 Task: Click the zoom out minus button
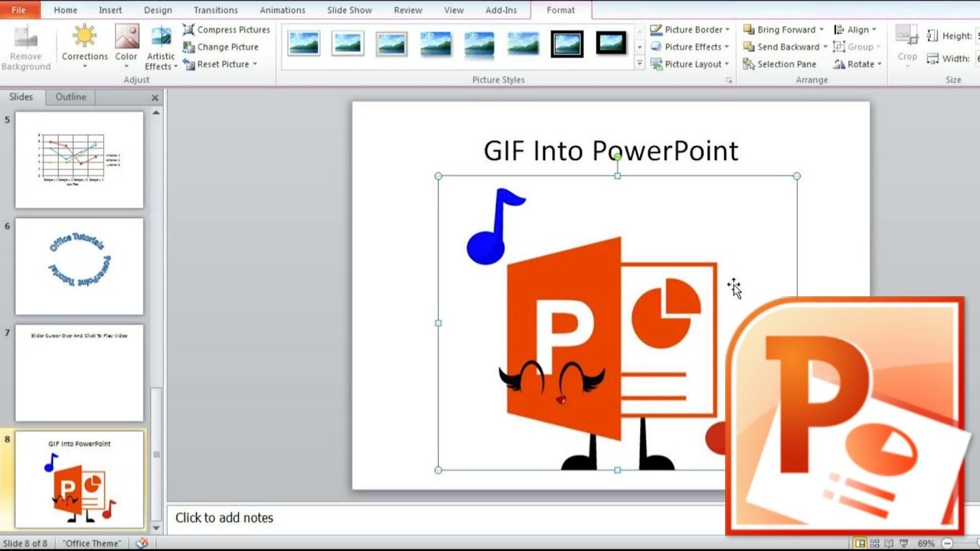click(947, 543)
